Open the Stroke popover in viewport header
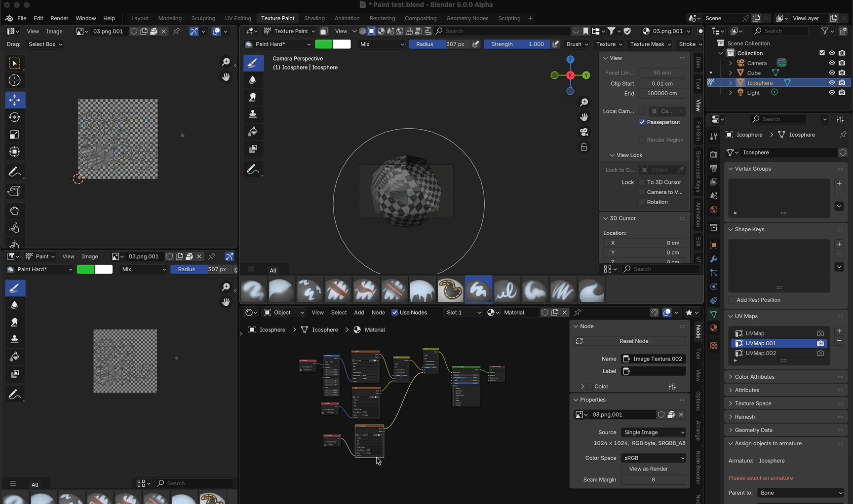This screenshot has width=853, height=504. 690,44
